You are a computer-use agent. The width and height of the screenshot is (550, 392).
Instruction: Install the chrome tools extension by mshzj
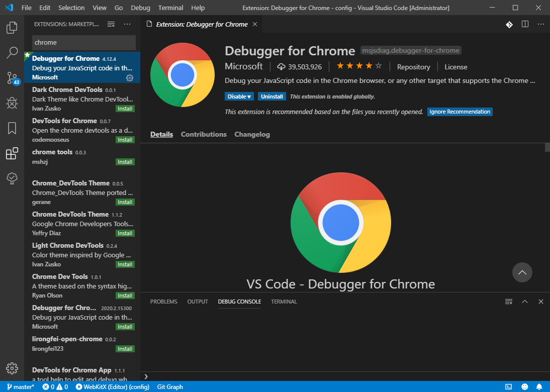point(125,162)
